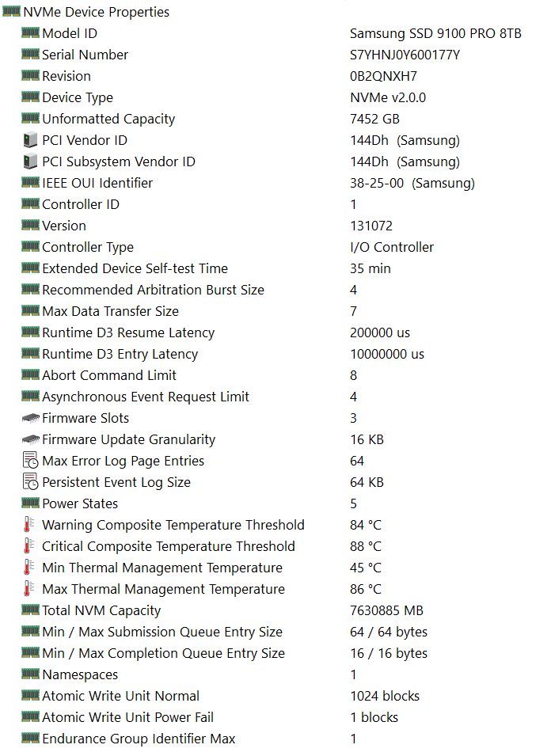Click the icon next to IEEE OUI Identifier

30,182
